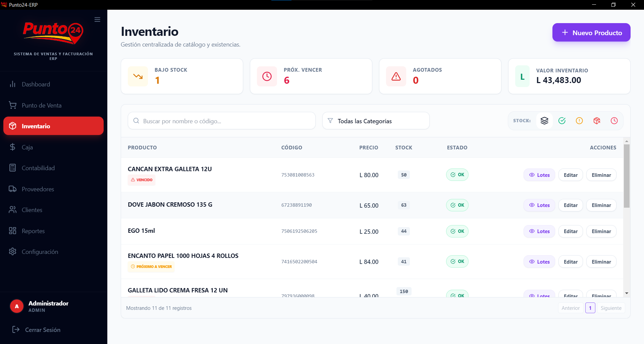The image size is (644, 344).
Task: Click the all-stock layers filter icon
Action: click(544, 121)
